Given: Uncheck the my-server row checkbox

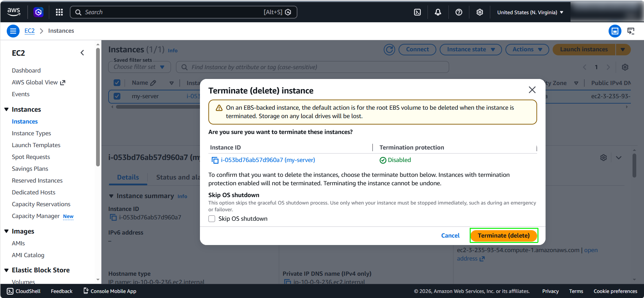Looking at the screenshot, I should 117,96.
